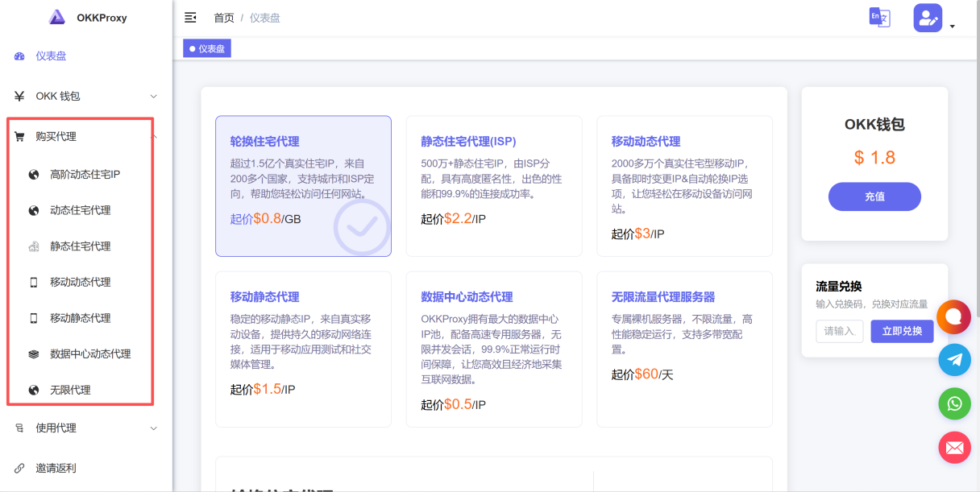Open the user profile avatar icon
This screenshot has height=492, width=980.
pyautogui.click(x=928, y=18)
